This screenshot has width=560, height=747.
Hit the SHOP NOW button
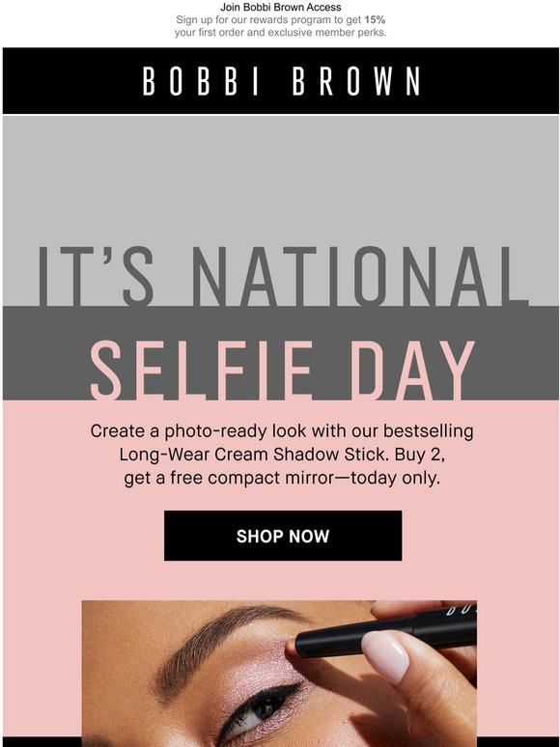(283, 536)
